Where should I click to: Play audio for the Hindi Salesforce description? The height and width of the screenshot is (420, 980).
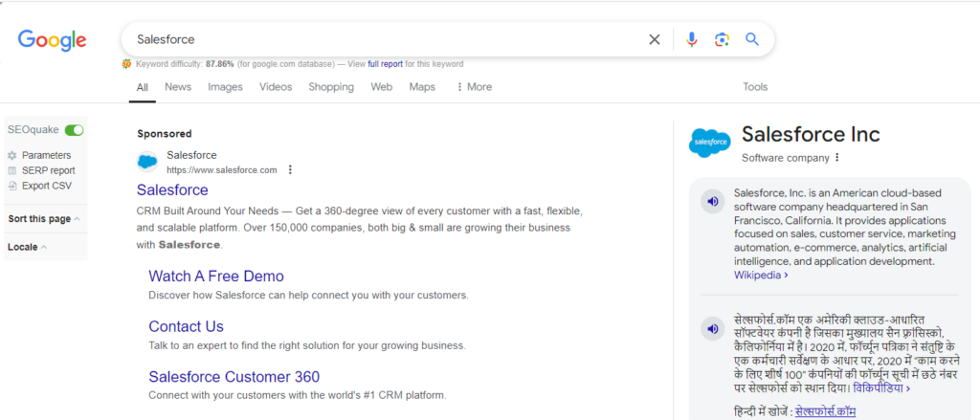point(712,328)
